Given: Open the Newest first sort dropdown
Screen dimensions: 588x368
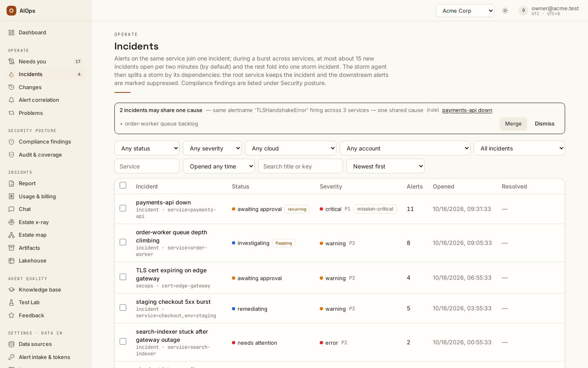Looking at the screenshot, I should [x=385, y=166].
